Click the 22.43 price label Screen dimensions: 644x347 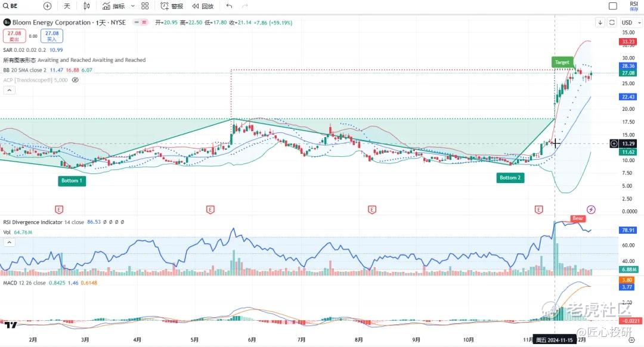(x=628, y=97)
